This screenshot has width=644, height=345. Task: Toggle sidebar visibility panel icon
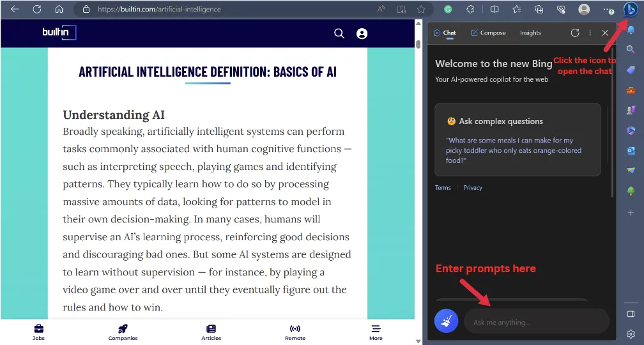(x=631, y=314)
